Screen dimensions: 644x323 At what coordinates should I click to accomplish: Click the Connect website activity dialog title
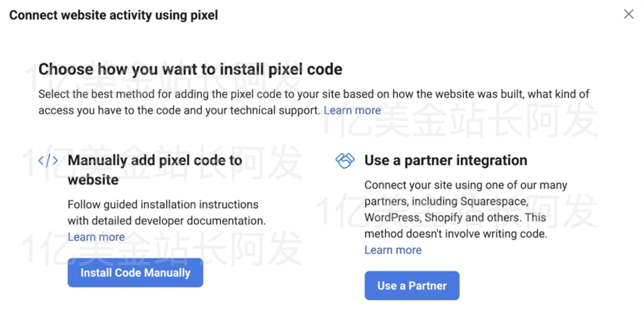[113, 15]
